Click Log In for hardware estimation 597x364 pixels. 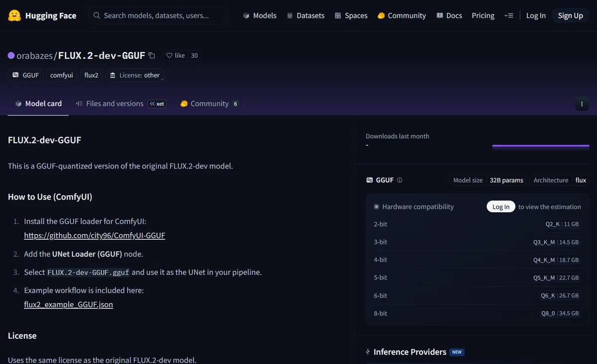(x=500, y=206)
